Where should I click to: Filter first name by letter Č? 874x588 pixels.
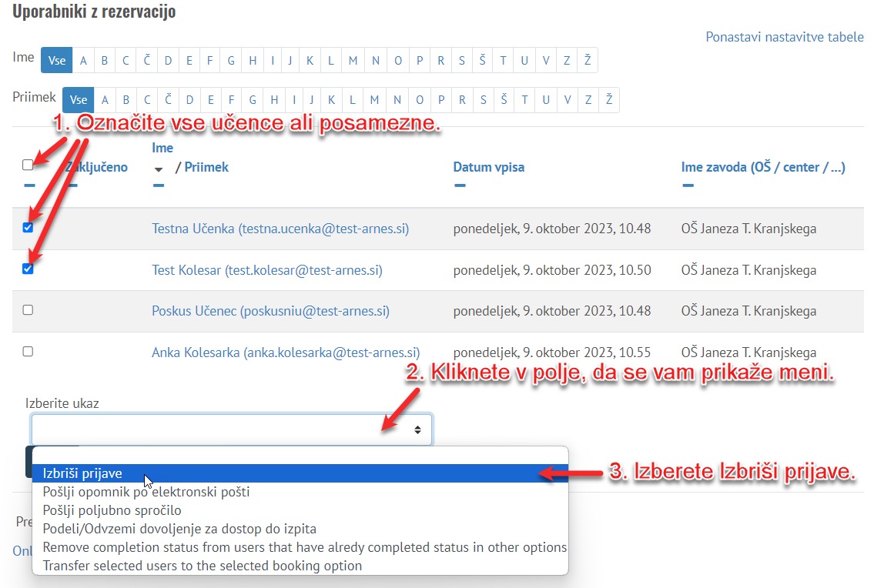(x=146, y=60)
